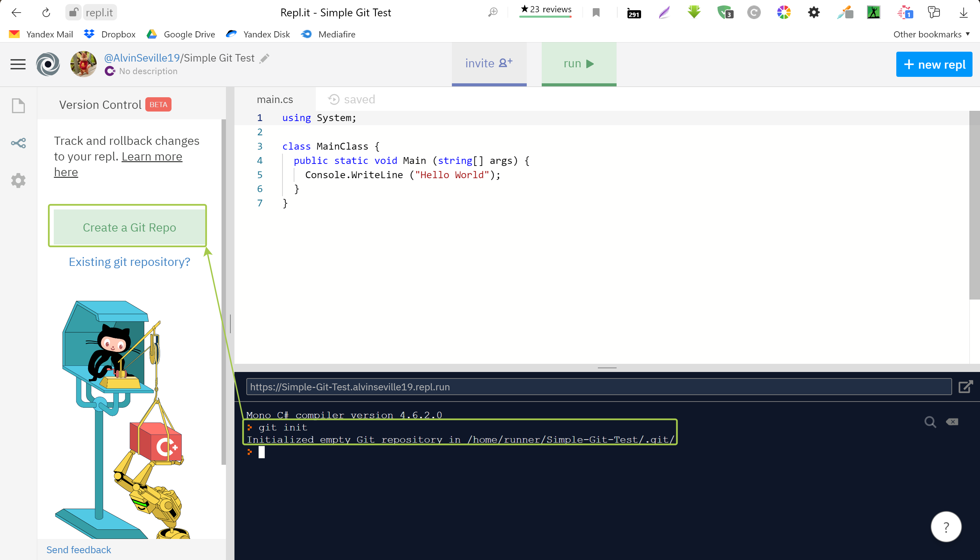Open Mediafire bookmark
980x560 pixels.
pyautogui.click(x=328, y=34)
